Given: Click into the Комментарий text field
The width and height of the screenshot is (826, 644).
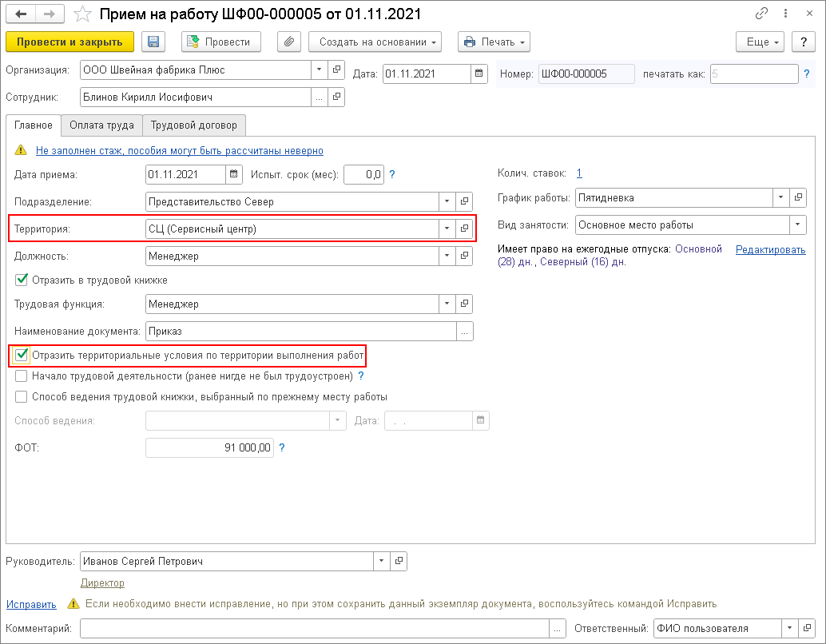Looking at the screenshot, I should 315,629.
